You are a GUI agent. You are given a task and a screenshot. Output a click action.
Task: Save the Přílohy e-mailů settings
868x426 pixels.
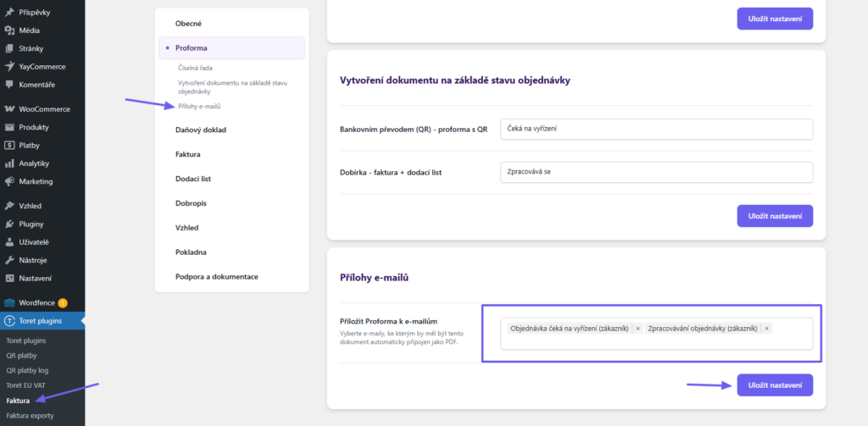[775, 385]
